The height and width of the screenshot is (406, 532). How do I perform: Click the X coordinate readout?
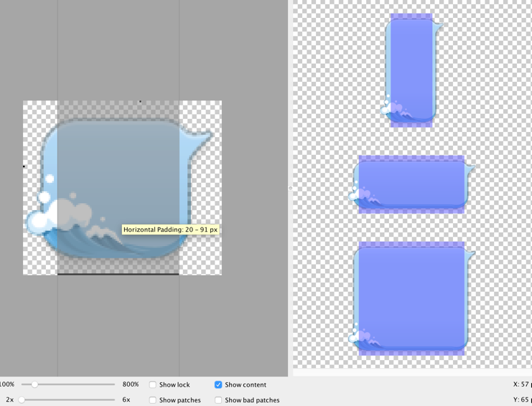coord(522,384)
